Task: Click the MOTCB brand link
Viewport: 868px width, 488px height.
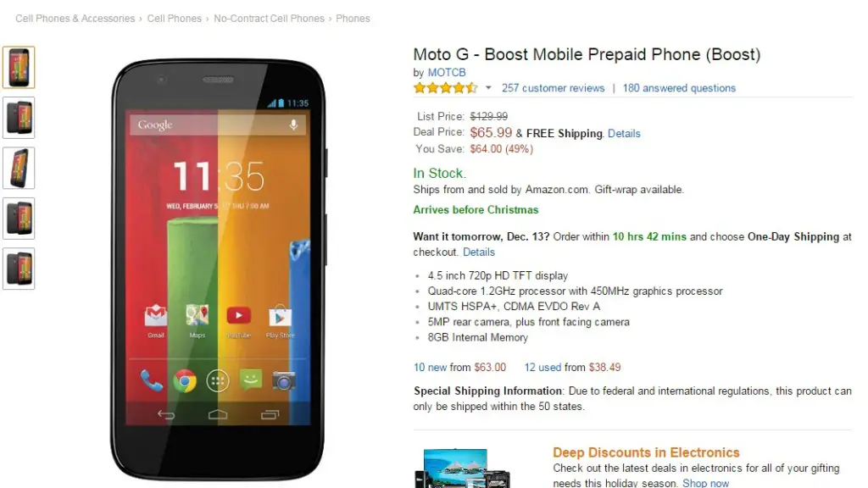Action: click(446, 73)
